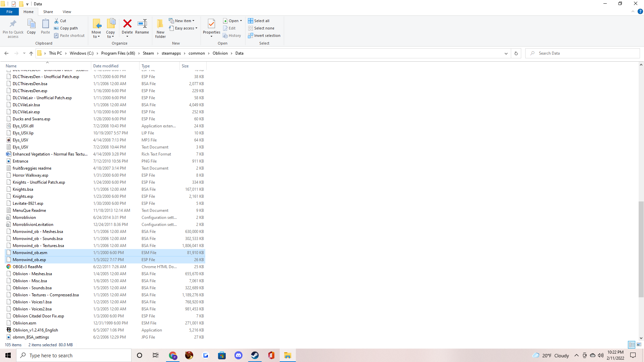Select all items in folder
This screenshot has width=644, height=362.
click(x=259, y=21)
